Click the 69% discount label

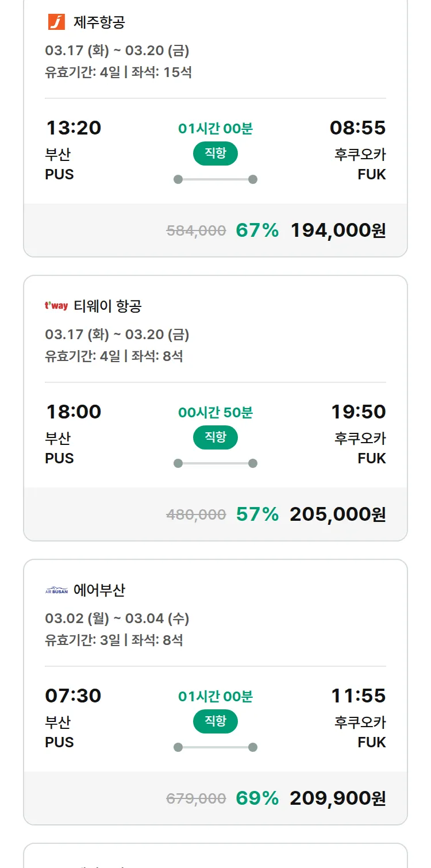click(257, 798)
